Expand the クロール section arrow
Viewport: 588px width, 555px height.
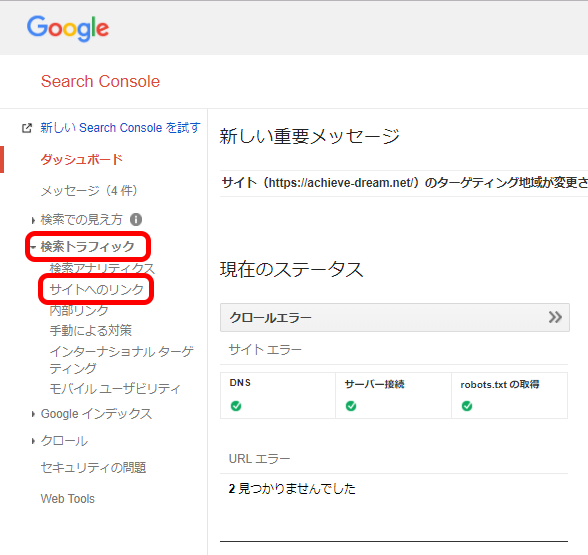click(x=33, y=441)
